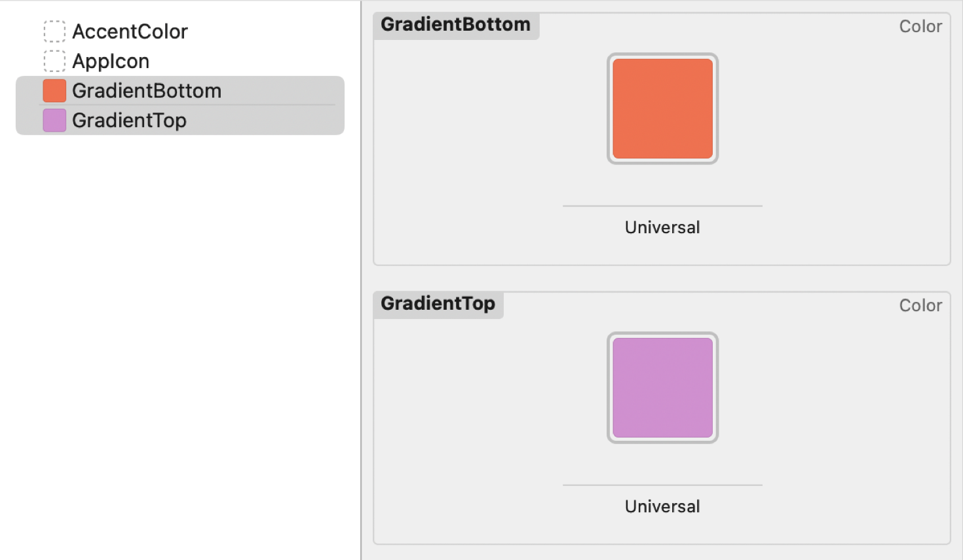This screenshot has height=560, width=963.
Task: Select GradientTop in the asset list
Action: point(129,121)
